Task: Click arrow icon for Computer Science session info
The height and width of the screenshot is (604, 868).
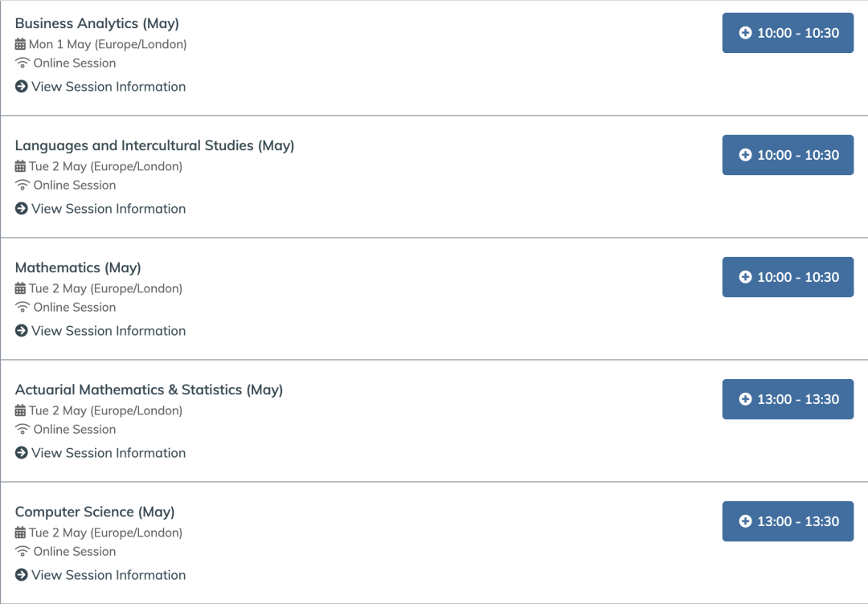Action: click(21, 575)
